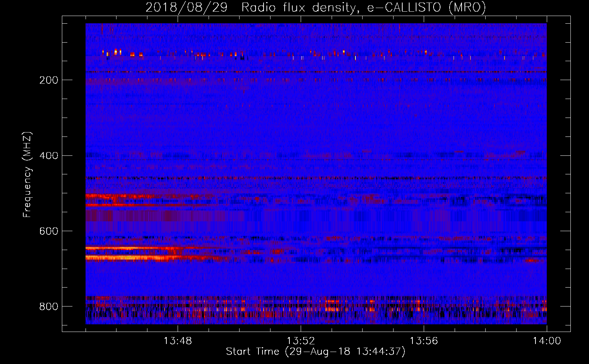Click the 14:00 time tick label
This screenshot has height=364, width=589.
click(x=547, y=341)
